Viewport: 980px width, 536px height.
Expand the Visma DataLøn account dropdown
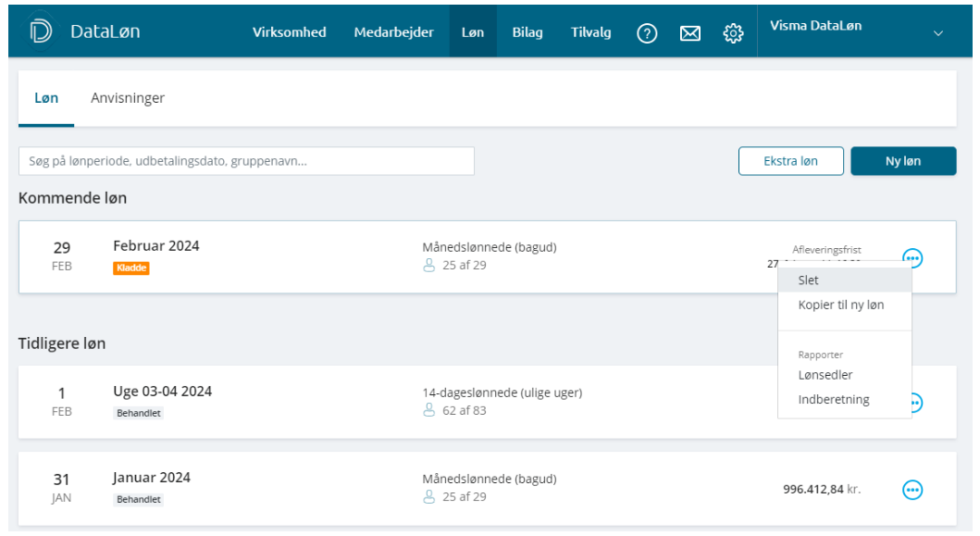pos(938,33)
